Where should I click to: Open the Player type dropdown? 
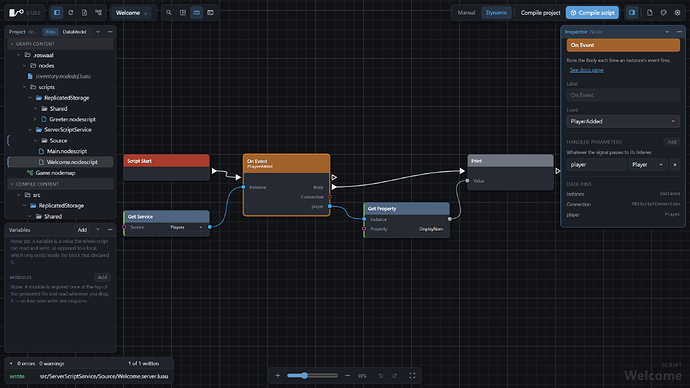(648, 165)
